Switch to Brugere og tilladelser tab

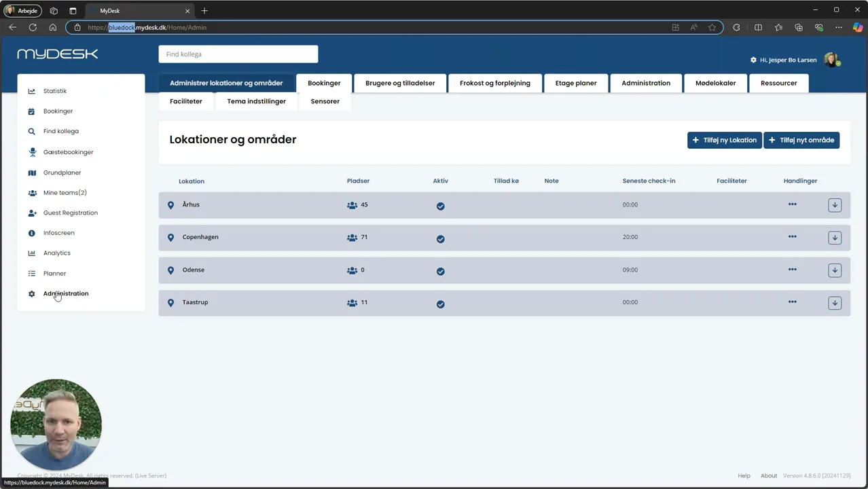coord(400,83)
